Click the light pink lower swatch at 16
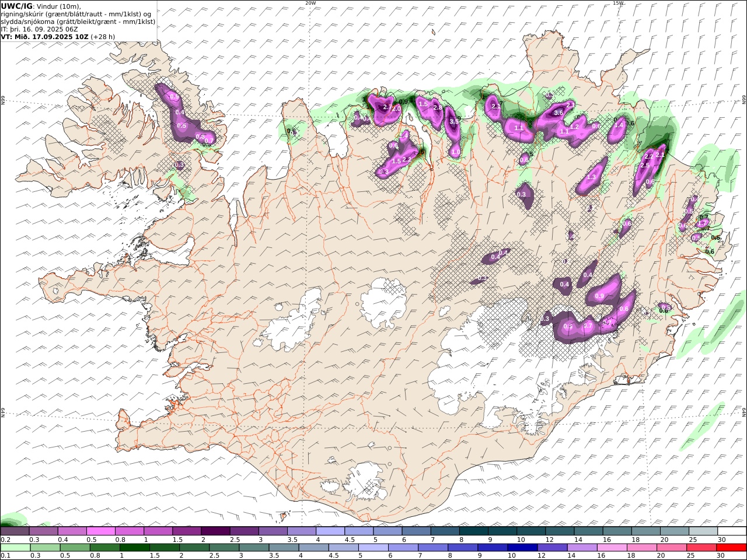Image resolution: width=747 pixels, height=560 pixels. click(x=611, y=548)
